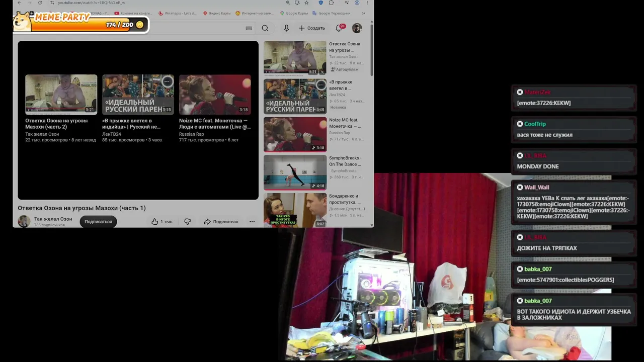Click the YouTube search magnifier button
644x362 pixels.
(265, 28)
